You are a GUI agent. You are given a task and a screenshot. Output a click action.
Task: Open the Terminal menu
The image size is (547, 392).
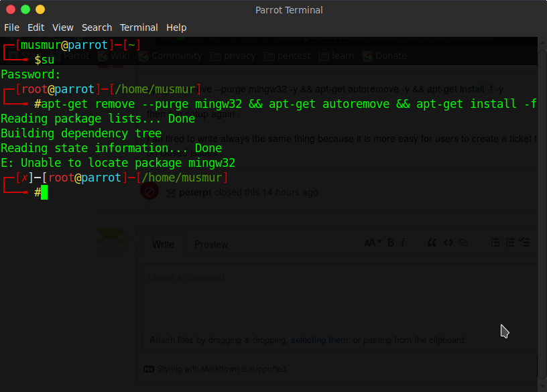click(139, 27)
